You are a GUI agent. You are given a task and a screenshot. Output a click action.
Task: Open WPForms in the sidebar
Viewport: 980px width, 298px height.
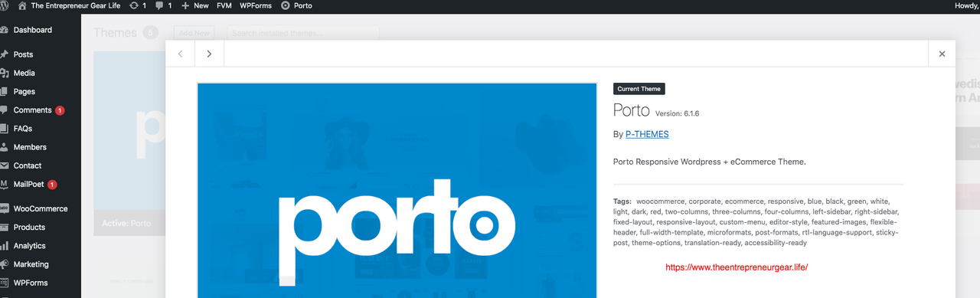tap(31, 283)
